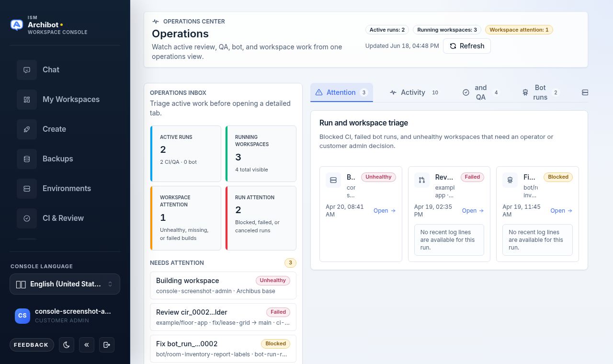Click the Archibot logo icon
This screenshot has height=364, width=613.
tap(17, 25)
